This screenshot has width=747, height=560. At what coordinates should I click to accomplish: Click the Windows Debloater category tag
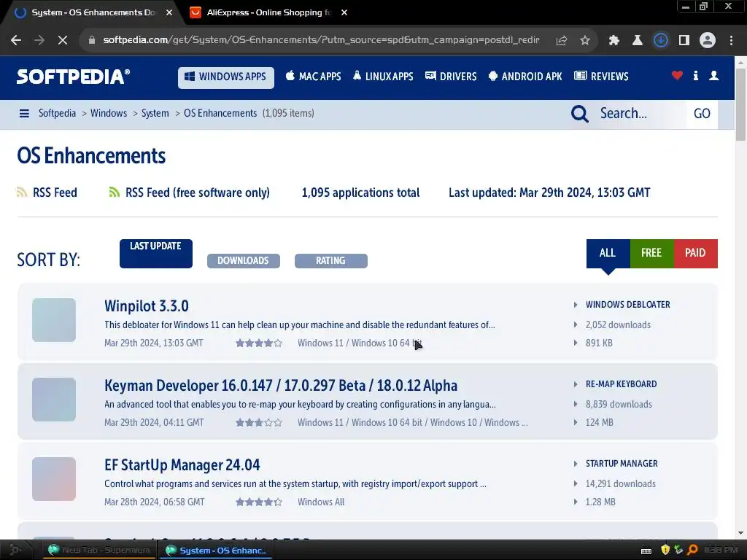628,305
